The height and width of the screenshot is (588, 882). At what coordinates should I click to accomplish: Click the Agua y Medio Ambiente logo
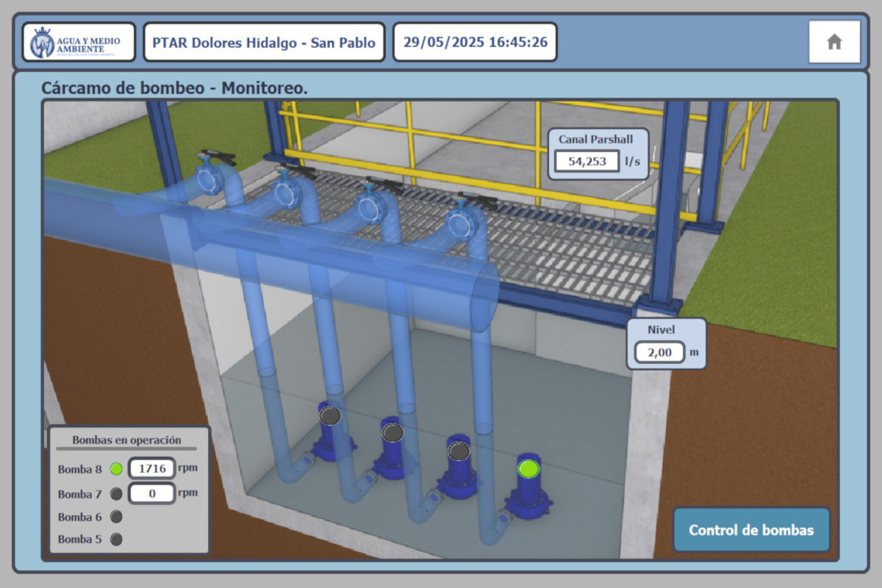coord(79,43)
